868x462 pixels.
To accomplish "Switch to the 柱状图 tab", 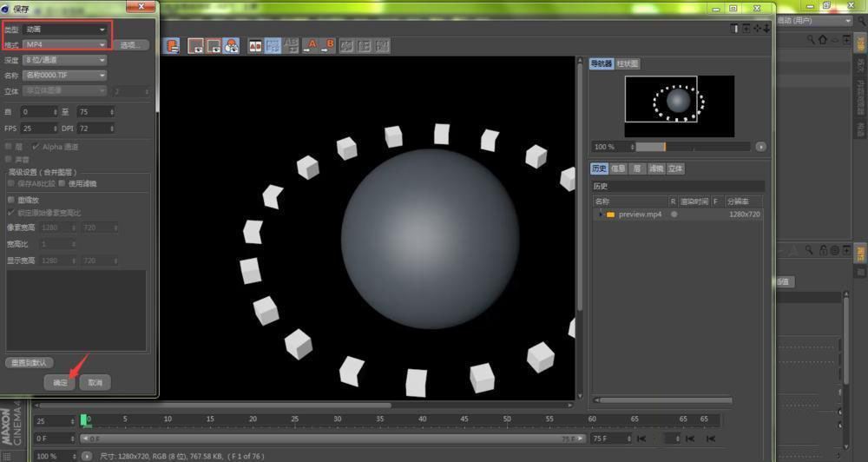I will (628, 63).
